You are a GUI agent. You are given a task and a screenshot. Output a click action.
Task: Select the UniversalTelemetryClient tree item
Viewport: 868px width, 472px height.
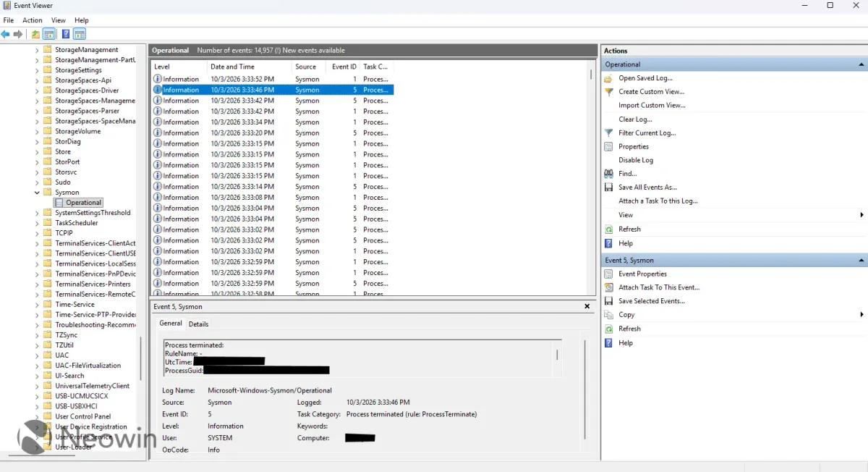[x=93, y=386]
